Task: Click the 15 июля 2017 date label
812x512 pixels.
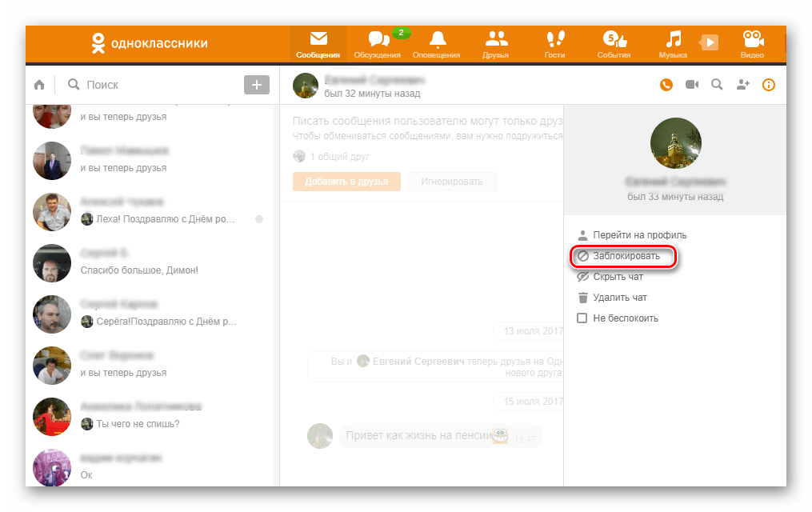Action: [534, 402]
